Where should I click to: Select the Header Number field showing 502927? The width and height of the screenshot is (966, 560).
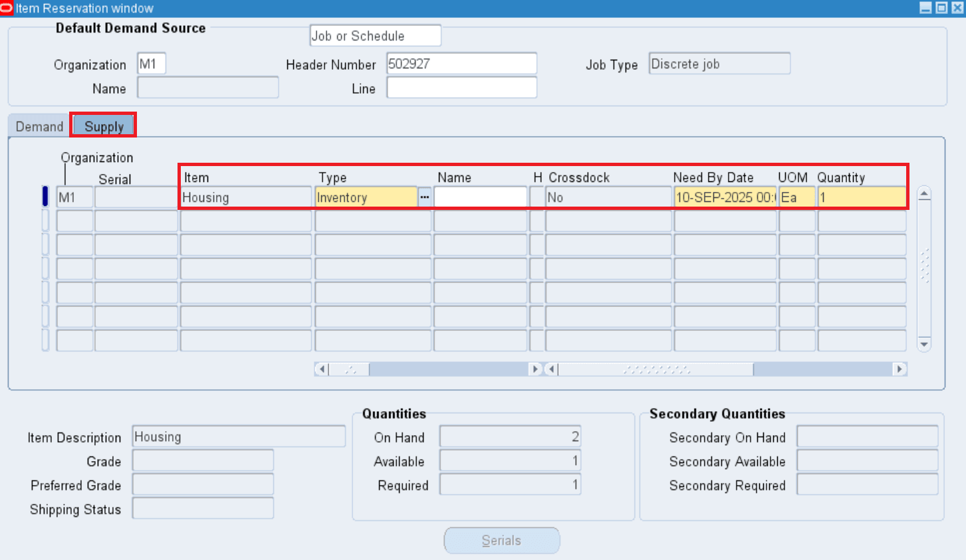(x=461, y=63)
